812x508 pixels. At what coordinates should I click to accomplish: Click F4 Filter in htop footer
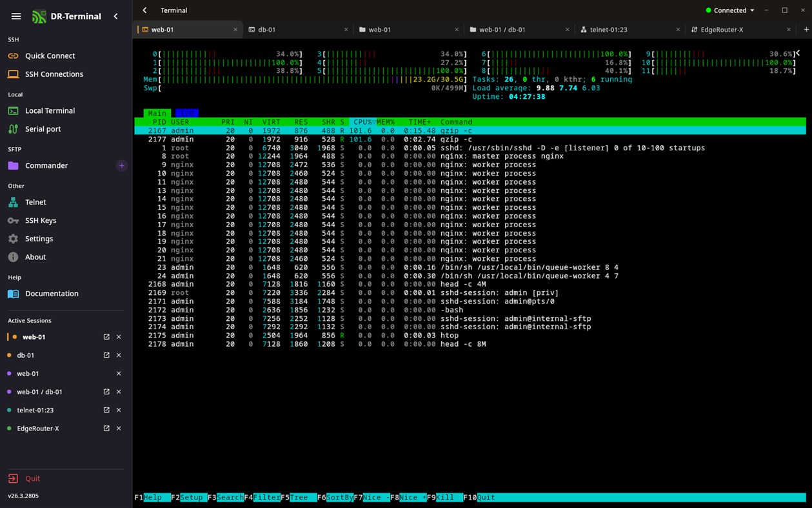tap(262, 498)
